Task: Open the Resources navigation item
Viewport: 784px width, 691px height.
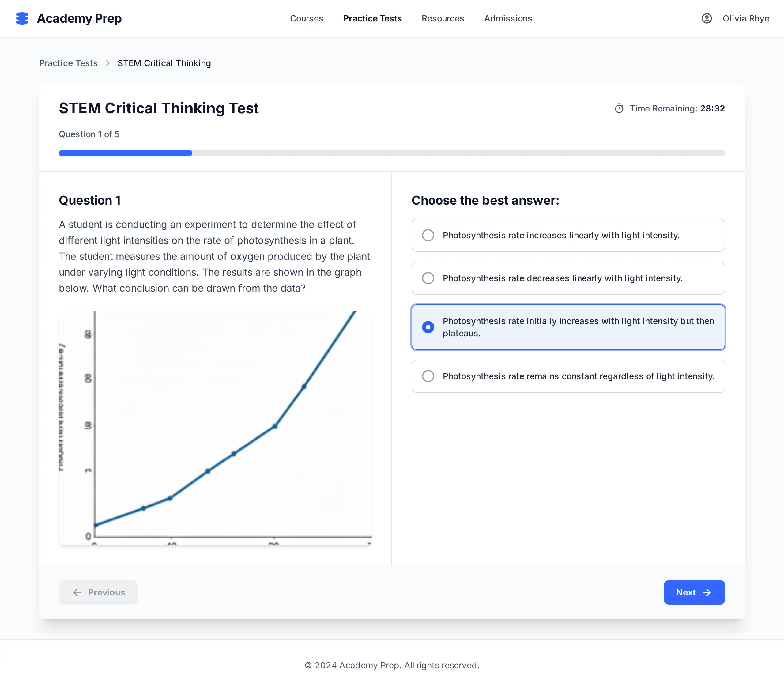Action: pos(443,18)
